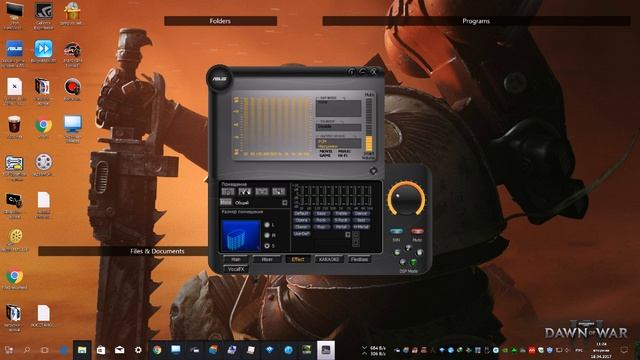Switch to the Effect tab

pyautogui.click(x=298, y=259)
